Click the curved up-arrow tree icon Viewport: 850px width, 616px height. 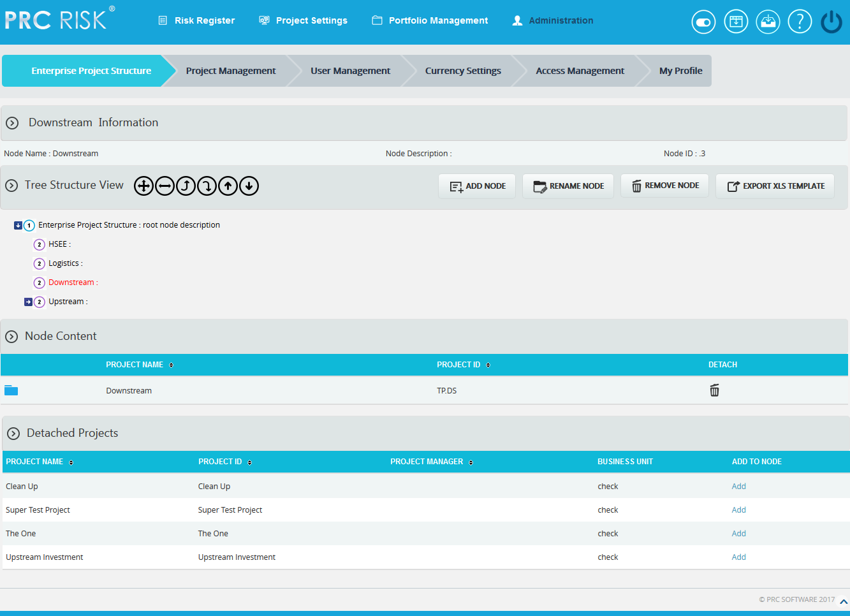pyautogui.click(x=186, y=186)
